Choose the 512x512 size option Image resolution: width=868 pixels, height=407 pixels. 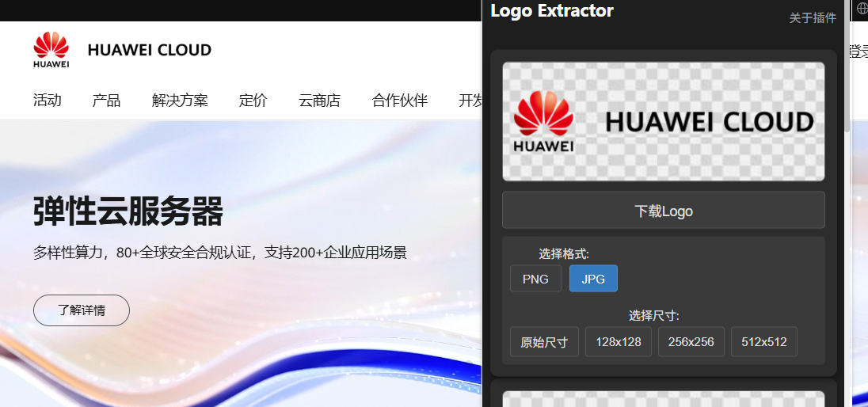pyautogui.click(x=763, y=342)
